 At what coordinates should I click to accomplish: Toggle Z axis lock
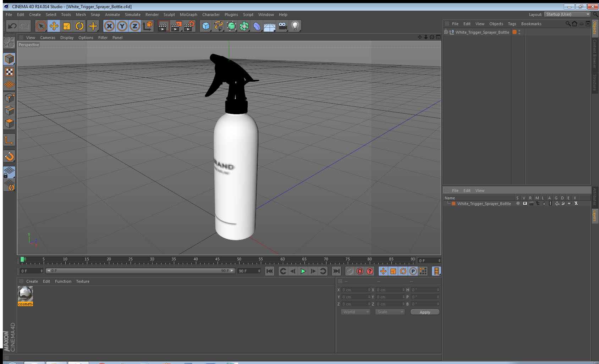coord(135,26)
